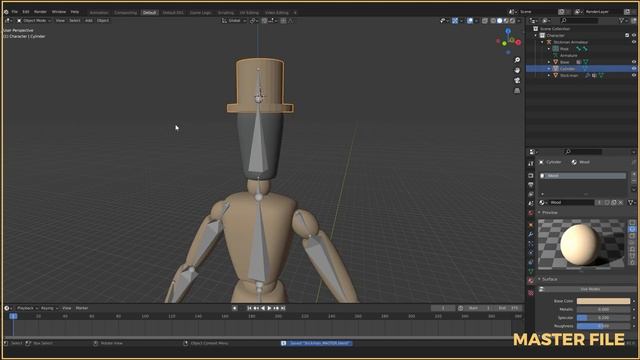
Task: Toggle exclude checkbox for Character collection
Action: [627, 36]
